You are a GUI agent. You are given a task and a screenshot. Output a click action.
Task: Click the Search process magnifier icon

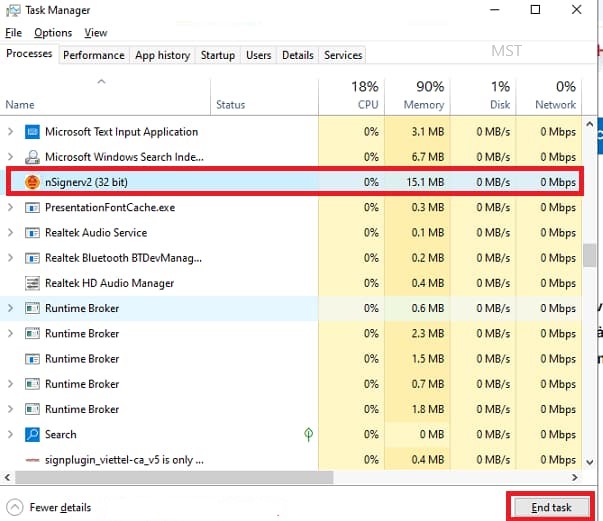point(32,434)
